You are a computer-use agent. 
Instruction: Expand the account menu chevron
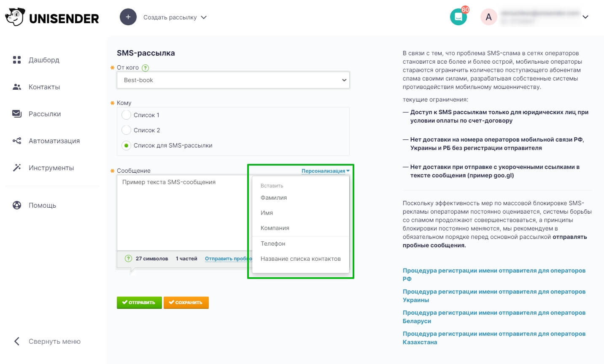point(585,17)
